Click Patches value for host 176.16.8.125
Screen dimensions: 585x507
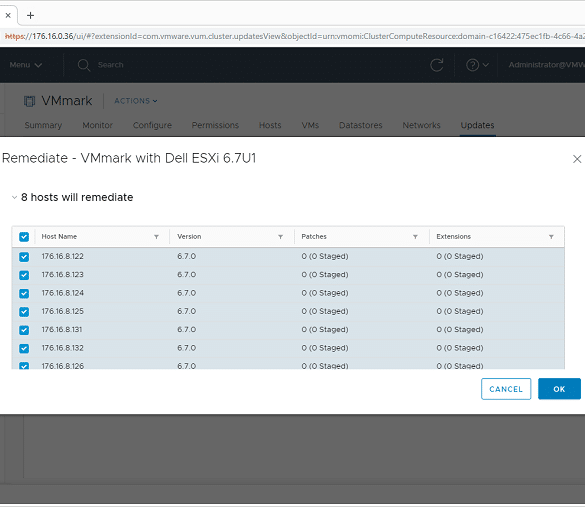325,312
